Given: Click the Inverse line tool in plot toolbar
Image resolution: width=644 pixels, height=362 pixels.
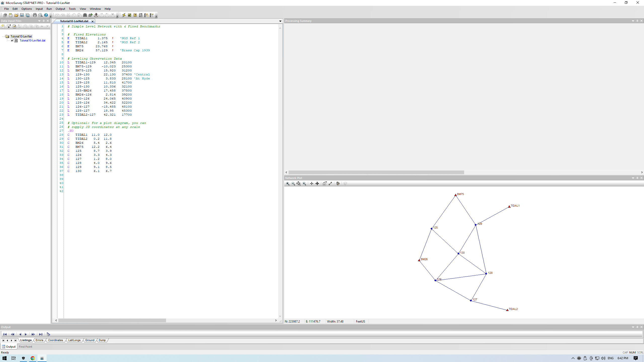Looking at the screenshot, I should pos(330,184).
